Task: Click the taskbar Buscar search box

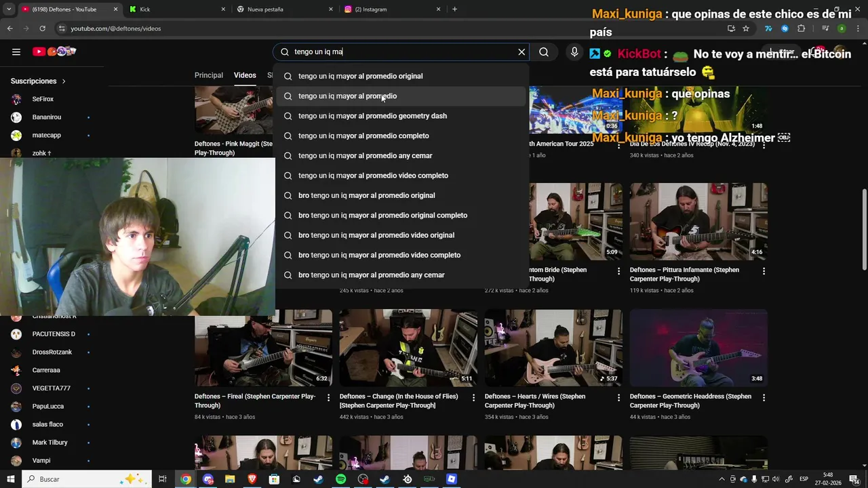Action: [87, 479]
